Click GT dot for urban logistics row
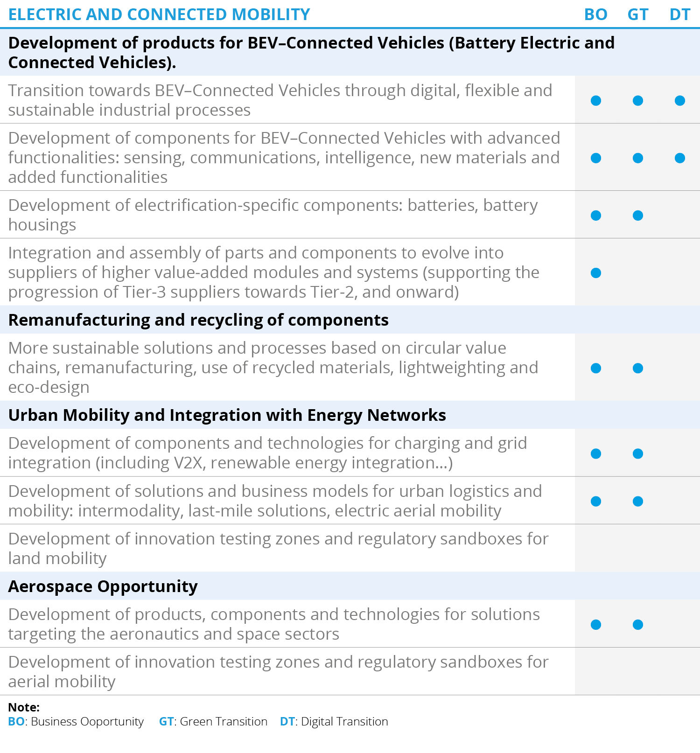The height and width of the screenshot is (753, 700). [x=638, y=501]
